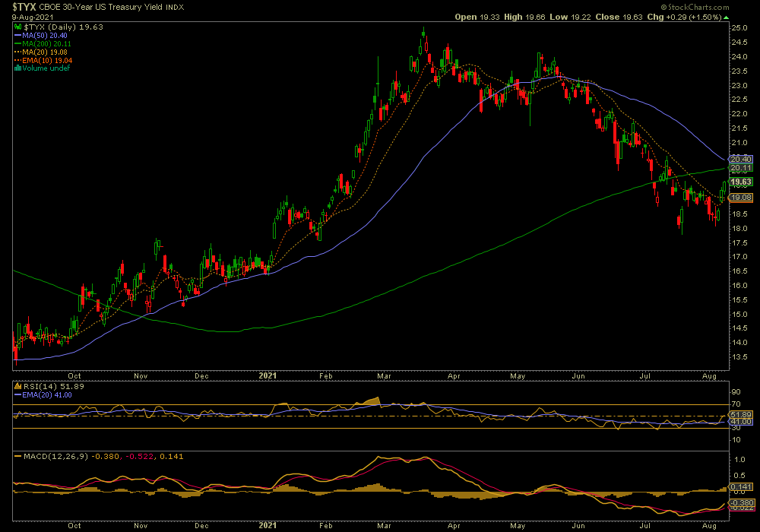
Task: Click 'Dec' on the price chart's date axis
Action: click(x=201, y=376)
